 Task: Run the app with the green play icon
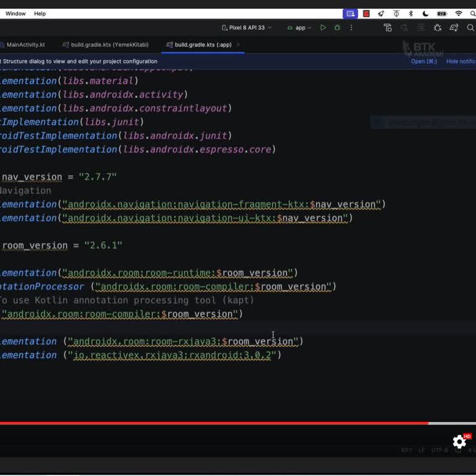point(323,28)
